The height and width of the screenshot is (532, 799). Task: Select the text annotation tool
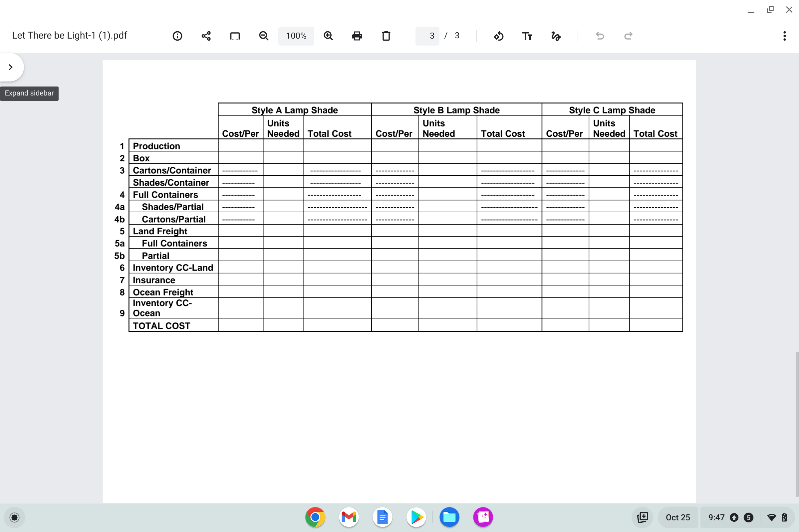527,36
